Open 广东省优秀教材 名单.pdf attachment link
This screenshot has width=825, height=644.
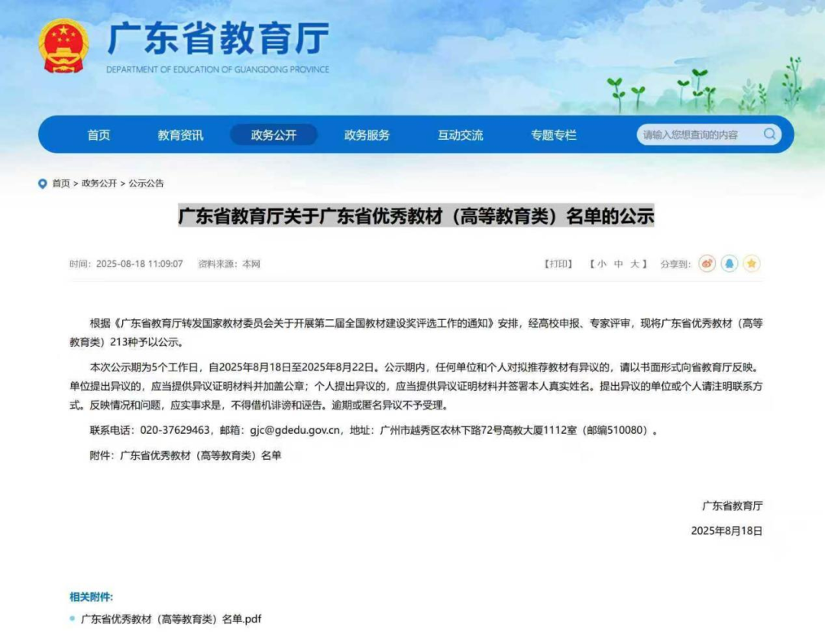(x=171, y=619)
